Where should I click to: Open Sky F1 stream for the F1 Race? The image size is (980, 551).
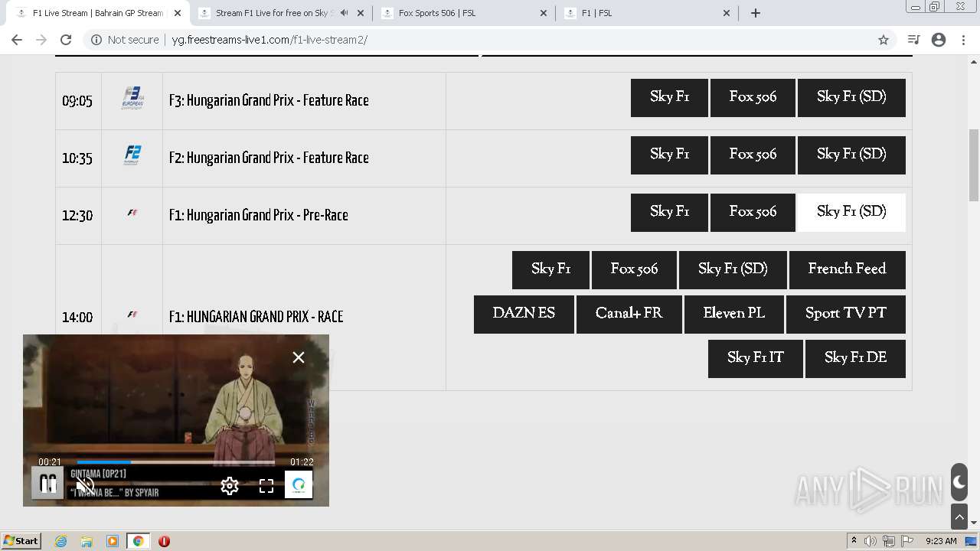(550, 269)
